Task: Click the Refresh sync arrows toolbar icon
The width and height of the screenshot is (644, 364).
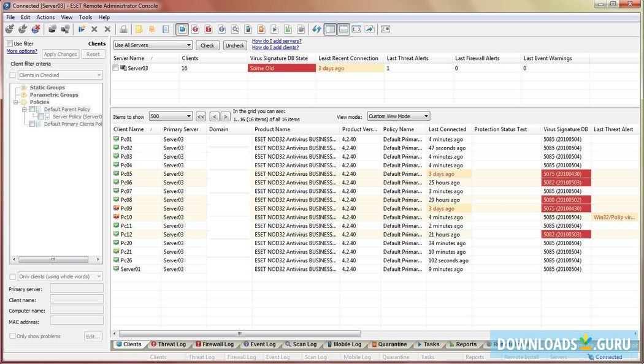Action: point(315,29)
